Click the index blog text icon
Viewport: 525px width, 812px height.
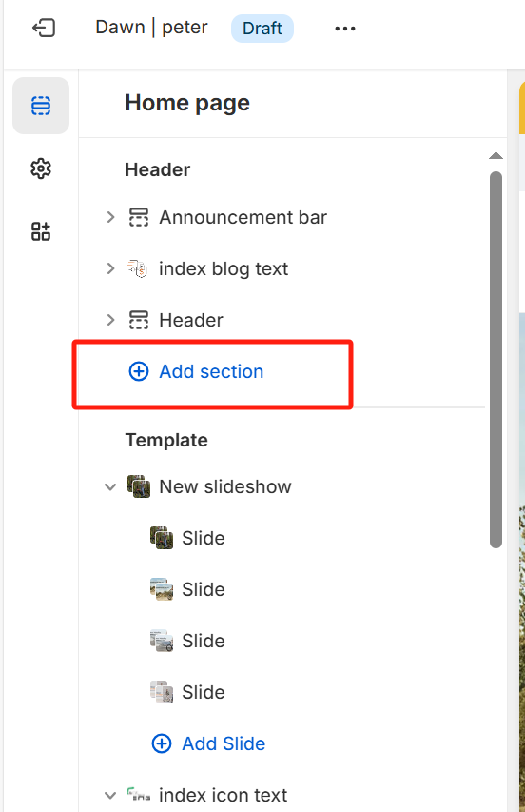coord(138,268)
